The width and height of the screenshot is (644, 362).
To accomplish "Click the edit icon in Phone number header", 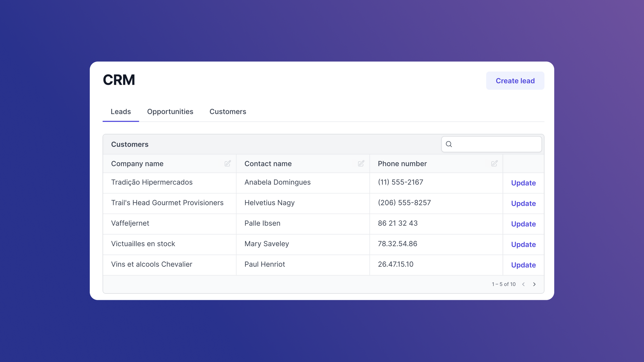I will pyautogui.click(x=494, y=163).
